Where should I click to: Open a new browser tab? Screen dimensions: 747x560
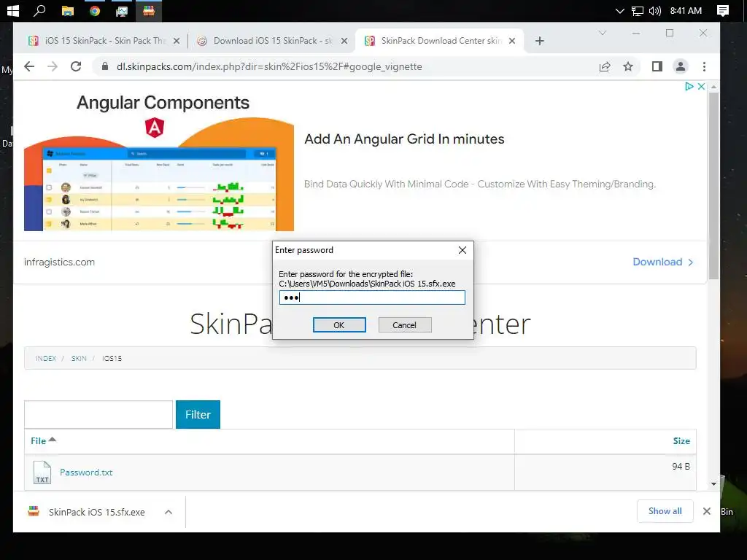tap(539, 41)
